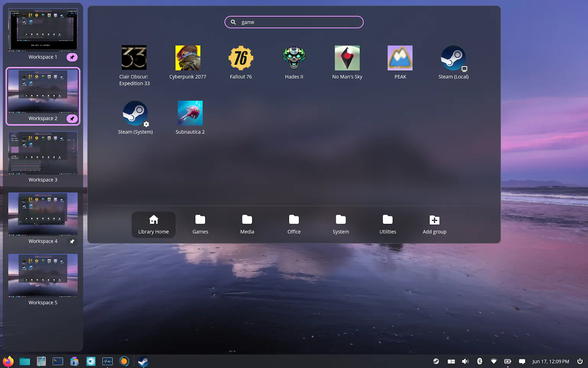The height and width of the screenshot is (368, 588).
Task: Switch to the Games group
Action: [x=200, y=225]
